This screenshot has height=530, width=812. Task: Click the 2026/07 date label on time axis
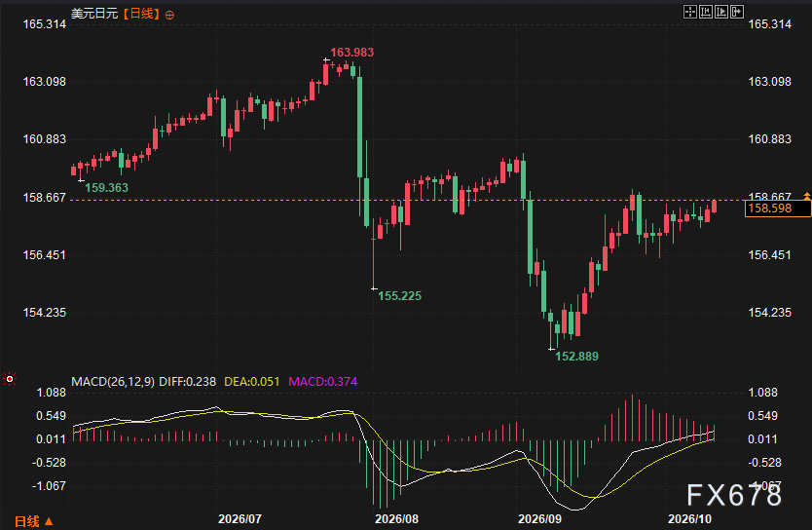tap(240, 519)
